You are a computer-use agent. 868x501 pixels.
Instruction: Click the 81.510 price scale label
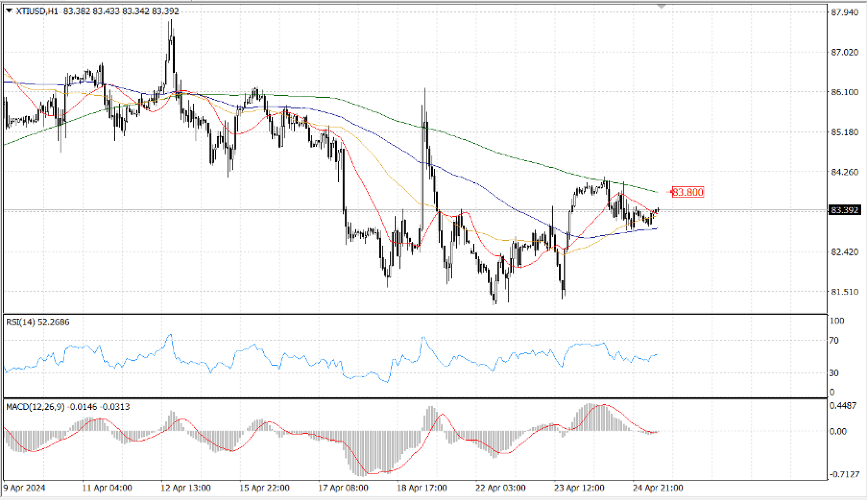[x=844, y=292]
